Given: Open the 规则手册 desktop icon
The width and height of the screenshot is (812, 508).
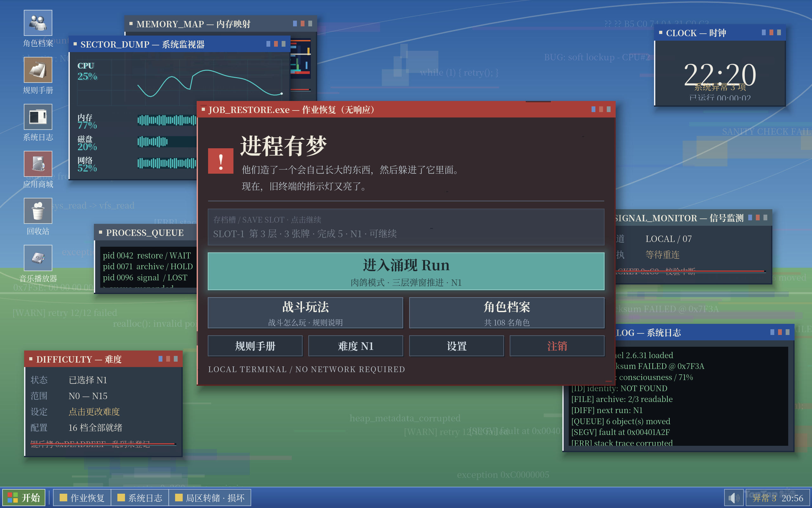Looking at the screenshot, I should coord(38,76).
